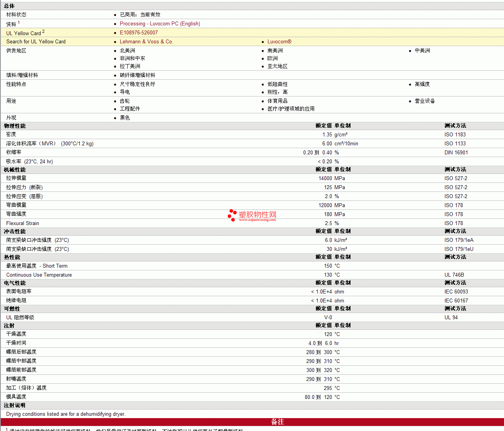
Task: Select the UL Yellow Card label
Action: coord(23,33)
